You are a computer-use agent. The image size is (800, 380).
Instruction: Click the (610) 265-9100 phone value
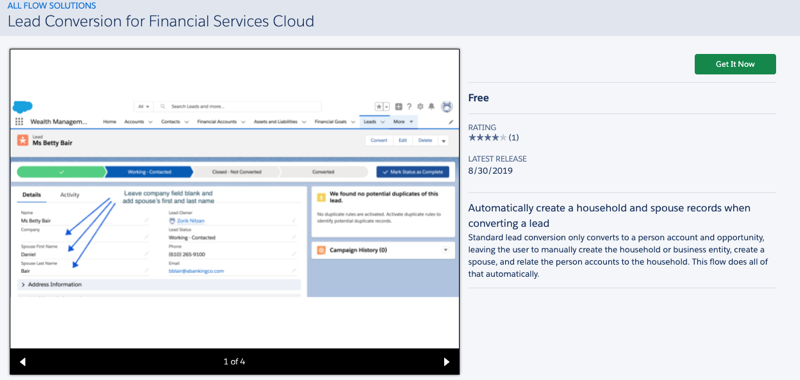[x=187, y=254]
